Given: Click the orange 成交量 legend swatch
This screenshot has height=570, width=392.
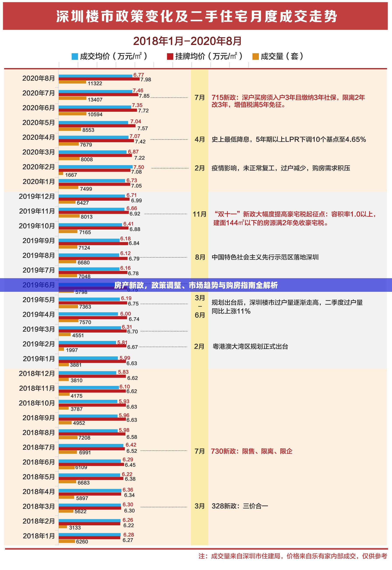Looking at the screenshot, I should [255, 57].
